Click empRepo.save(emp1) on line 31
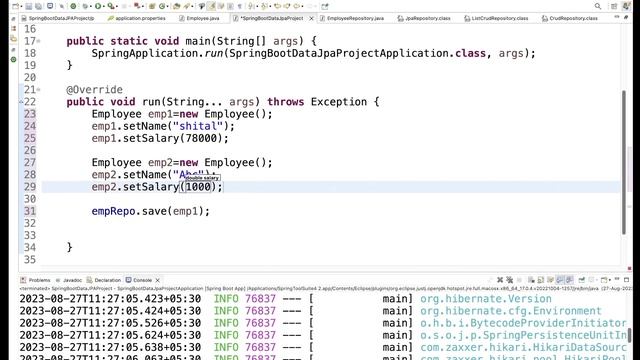The height and width of the screenshot is (360, 640). [x=151, y=211]
